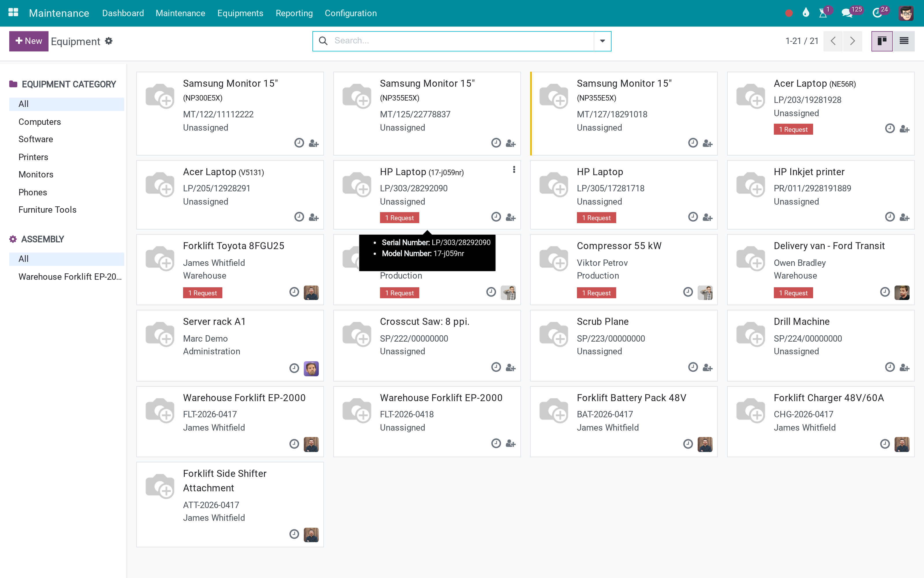Image resolution: width=924 pixels, height=578 pixels.
Task: Open 1 Request badge on Delivery van card
Action: [793, 293]
